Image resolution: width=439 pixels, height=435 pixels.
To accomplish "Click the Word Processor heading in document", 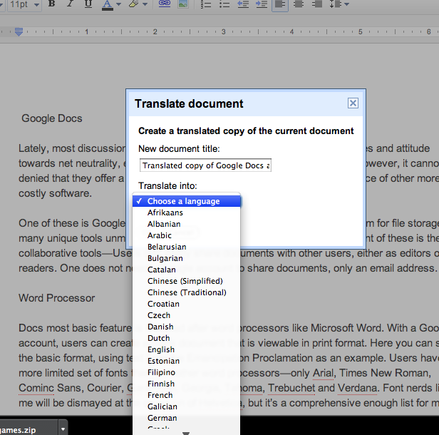I will click(57, 298).
